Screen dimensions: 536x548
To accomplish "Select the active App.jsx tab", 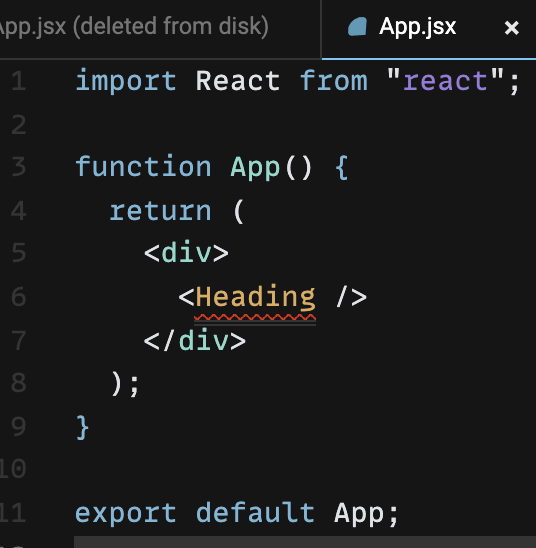I will 429,29.
